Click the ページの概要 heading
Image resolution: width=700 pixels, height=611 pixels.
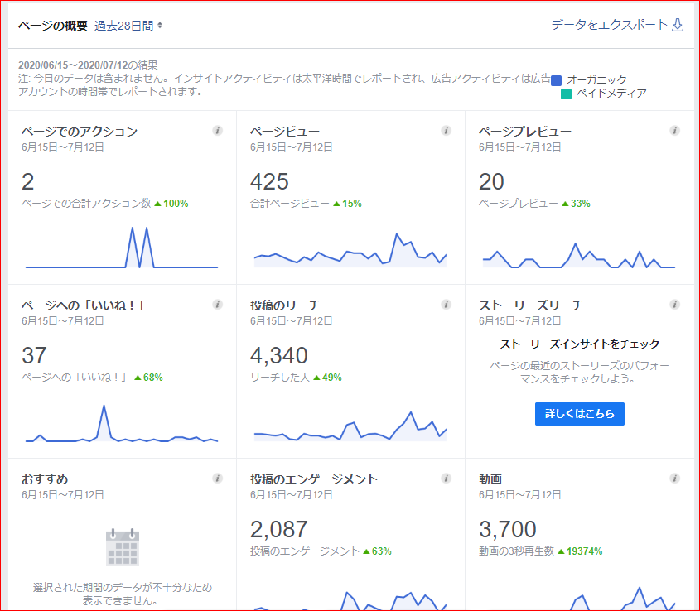tap(53, 26)
